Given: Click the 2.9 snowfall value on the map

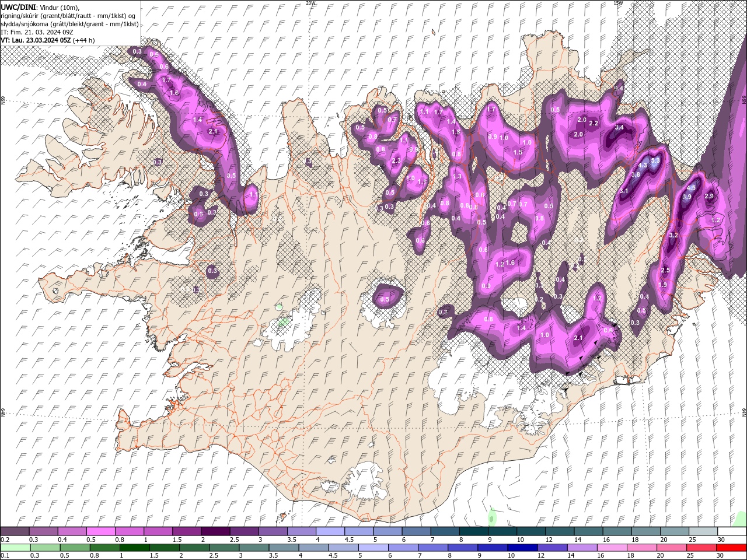Looking at the screenshot, I should point(709,196).
